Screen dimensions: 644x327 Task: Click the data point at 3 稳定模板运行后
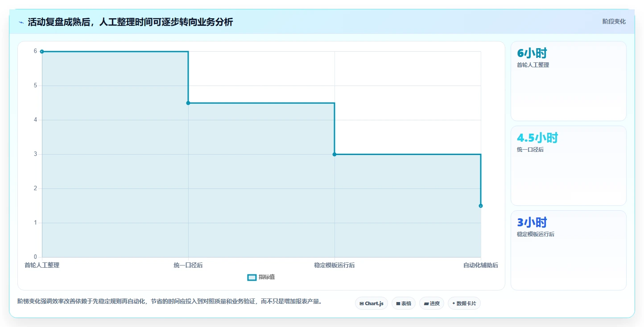(x=334, y=154)
